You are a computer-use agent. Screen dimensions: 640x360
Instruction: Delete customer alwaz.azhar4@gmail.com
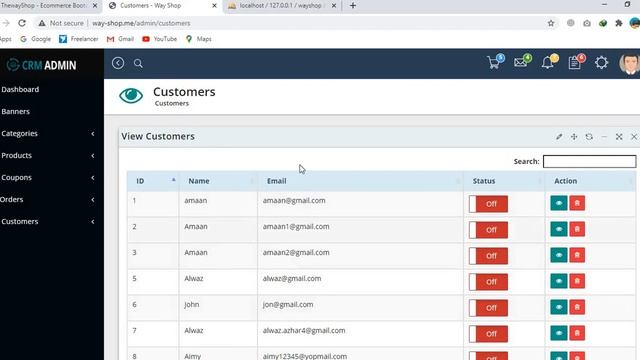(577, 333)
